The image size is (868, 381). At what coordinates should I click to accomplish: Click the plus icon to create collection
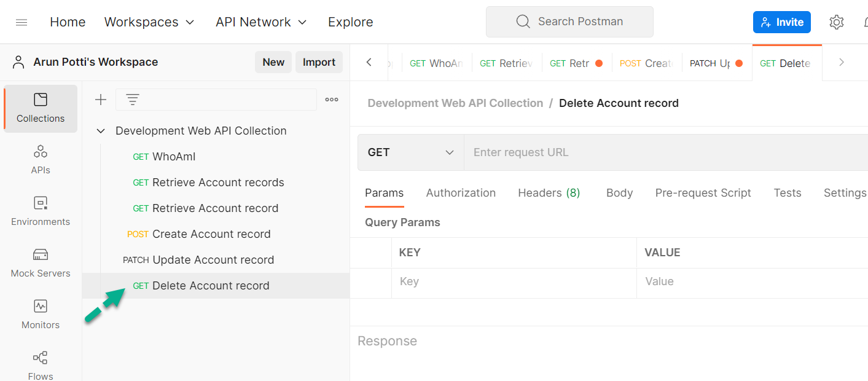[101, 100]
